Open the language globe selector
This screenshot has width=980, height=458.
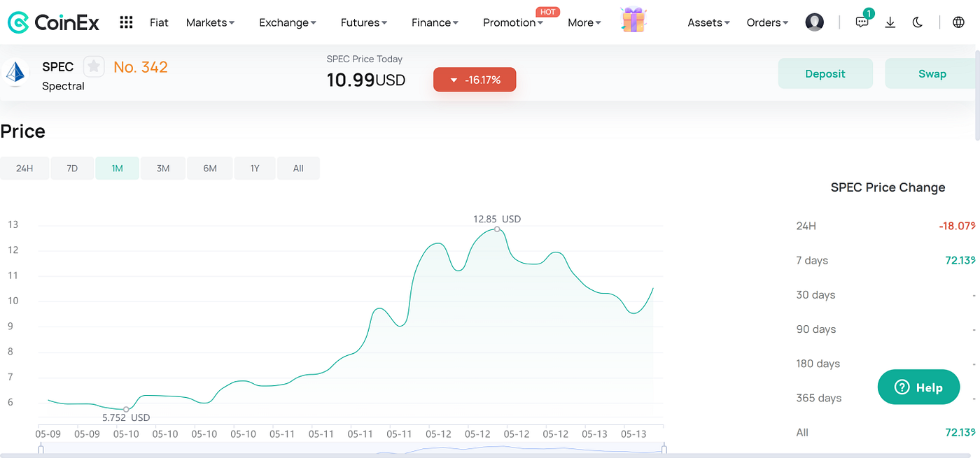coord(958,22)
